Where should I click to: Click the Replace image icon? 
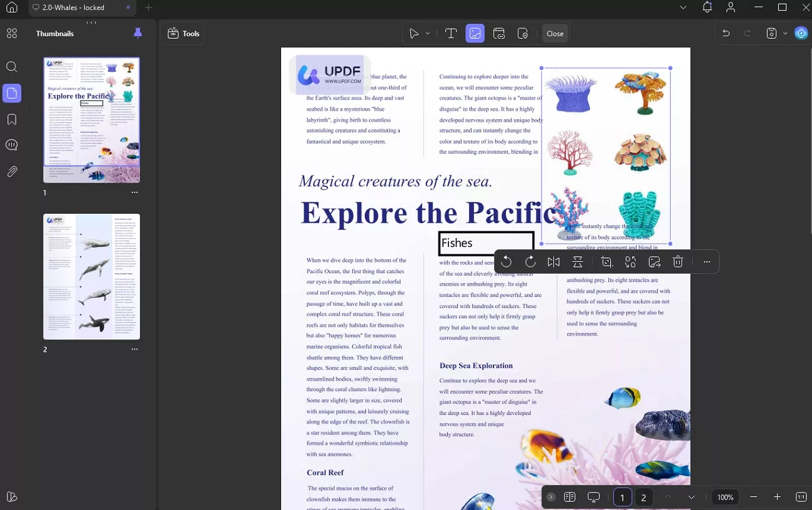pyautogui.click(x=654, y=262)
